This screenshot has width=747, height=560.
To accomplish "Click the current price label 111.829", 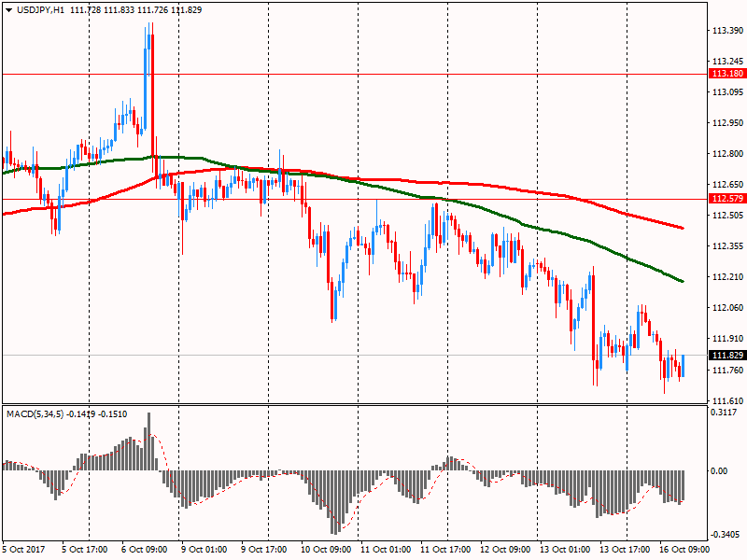I will (x=727, y=356).
